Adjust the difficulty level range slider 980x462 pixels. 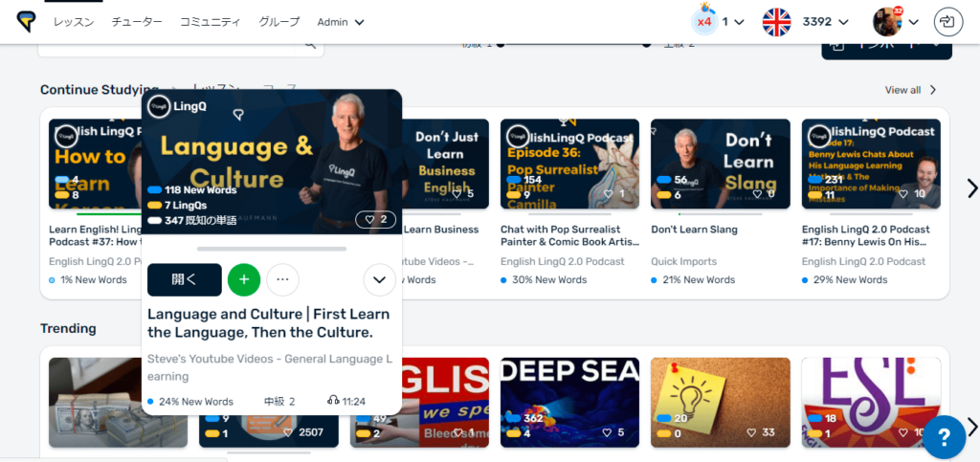coord(574,45)
